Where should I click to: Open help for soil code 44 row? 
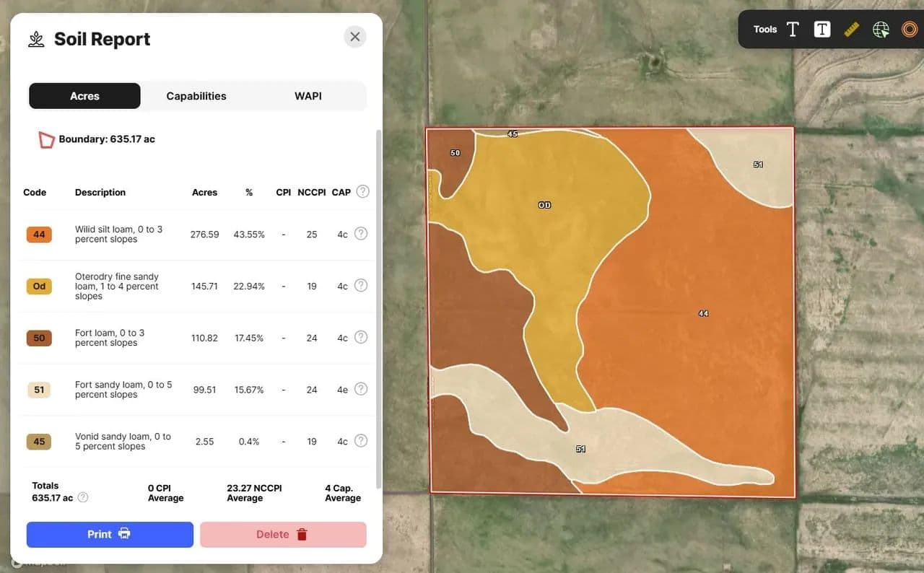[361, 234]
